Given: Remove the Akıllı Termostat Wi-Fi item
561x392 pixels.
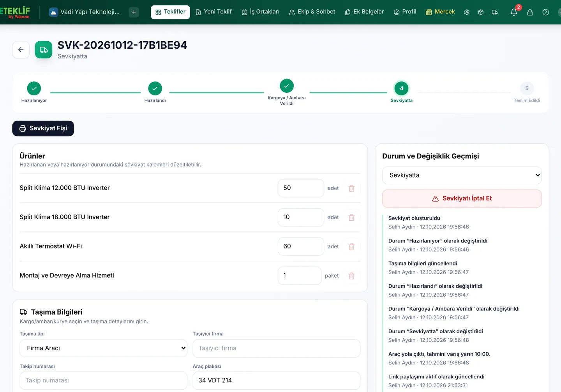Looking at the screenshot, I should coord(351,247).
